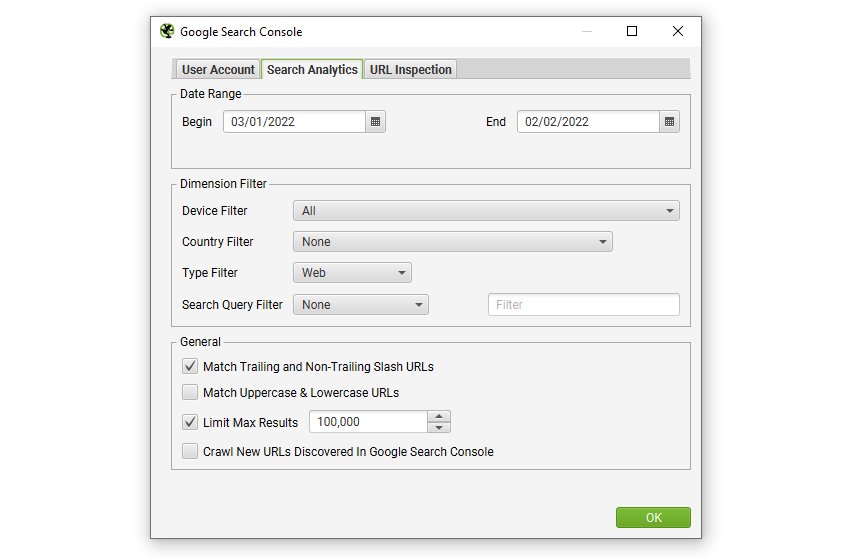Switch to the URL Inspection tab
850x557 pixels.
click(x=410, y=70)
